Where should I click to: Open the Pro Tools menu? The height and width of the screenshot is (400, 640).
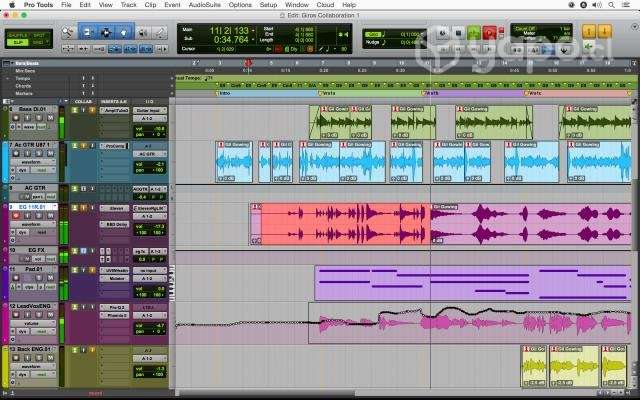(38, 5)
